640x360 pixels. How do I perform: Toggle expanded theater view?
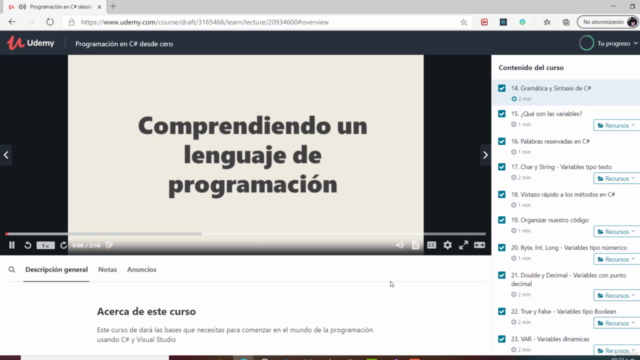(479, 245)
